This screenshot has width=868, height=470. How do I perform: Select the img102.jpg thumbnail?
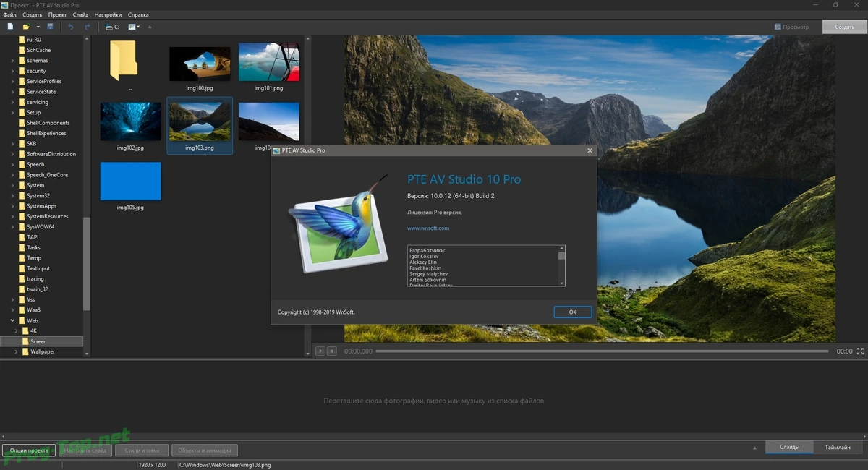(130, 121)
